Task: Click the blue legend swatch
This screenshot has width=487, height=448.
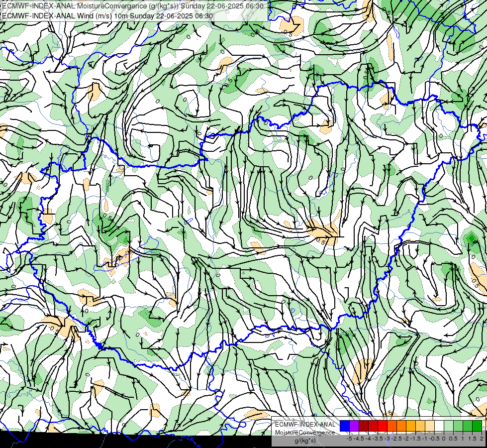Action: 345,426
